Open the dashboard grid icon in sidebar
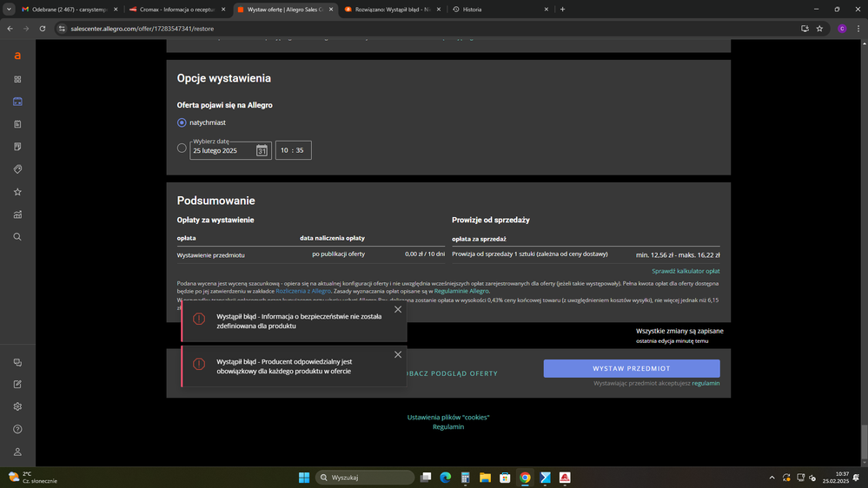The width and height of the screenshot is (868, 488). (17, 79)
